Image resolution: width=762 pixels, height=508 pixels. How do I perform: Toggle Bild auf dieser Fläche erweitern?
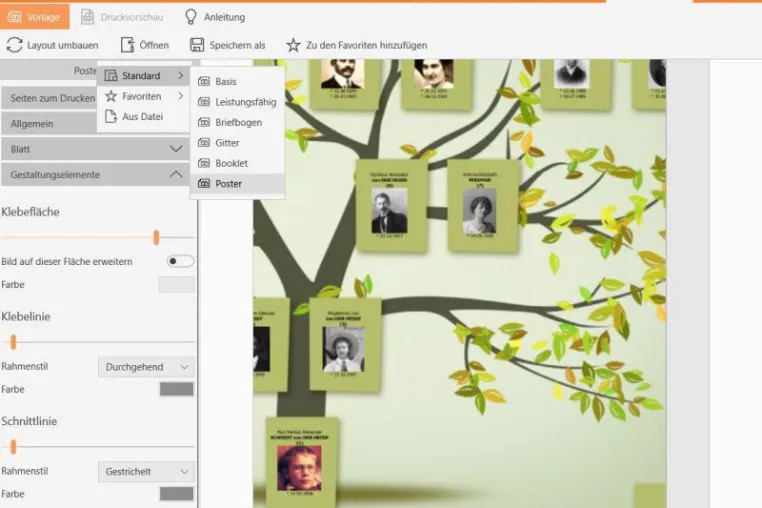point(180,262)
